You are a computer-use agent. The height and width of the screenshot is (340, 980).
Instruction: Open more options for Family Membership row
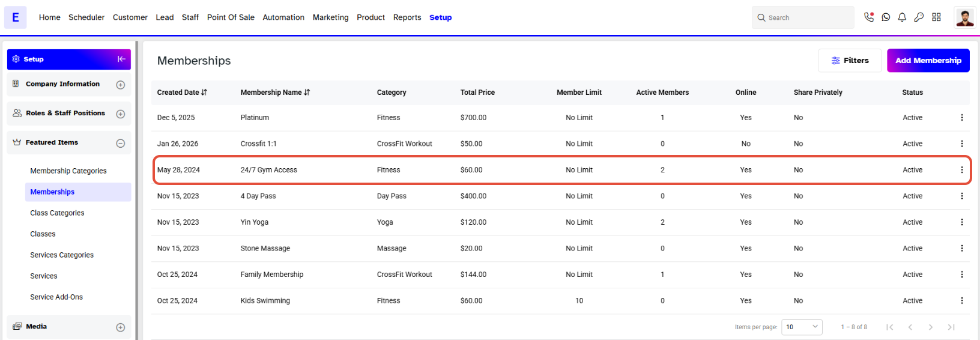[x=962, y=275]
